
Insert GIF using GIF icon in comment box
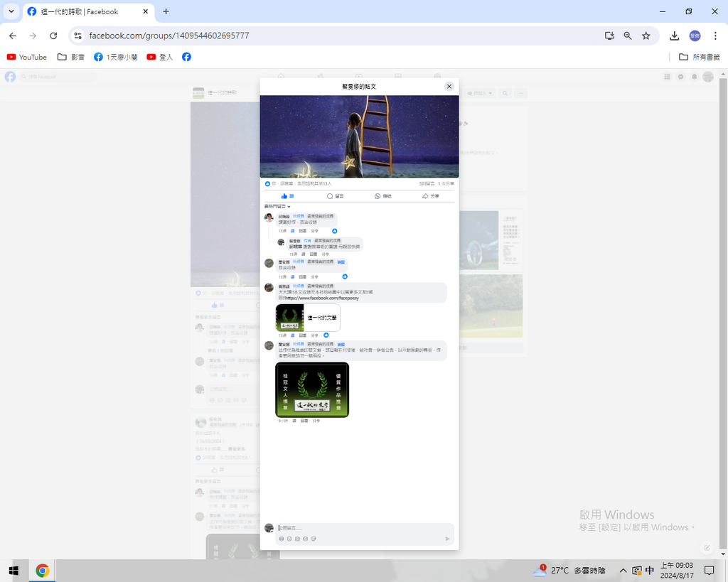point(305,539)
